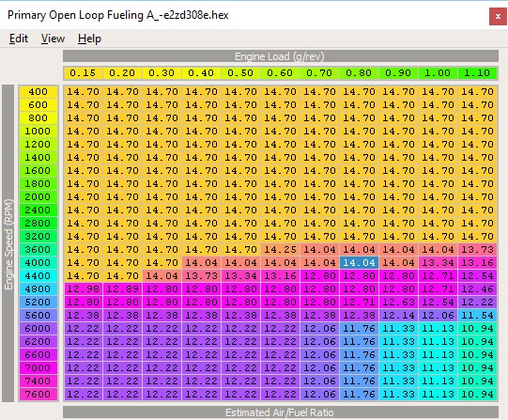Select the 10.94 cell at 6000 RPM
Image resolution: width=508 pixels, height=420 pixels.
[x=477, y=329]
